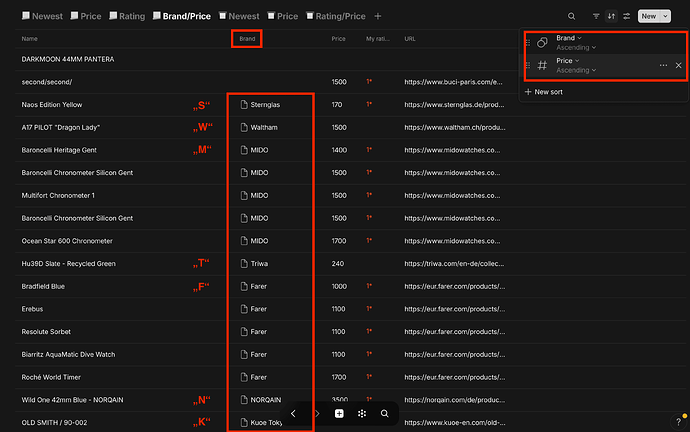Open Multifort Chronometer 1 entry
The height and width of the screenshot is (432, 690).
click(58, 196)
